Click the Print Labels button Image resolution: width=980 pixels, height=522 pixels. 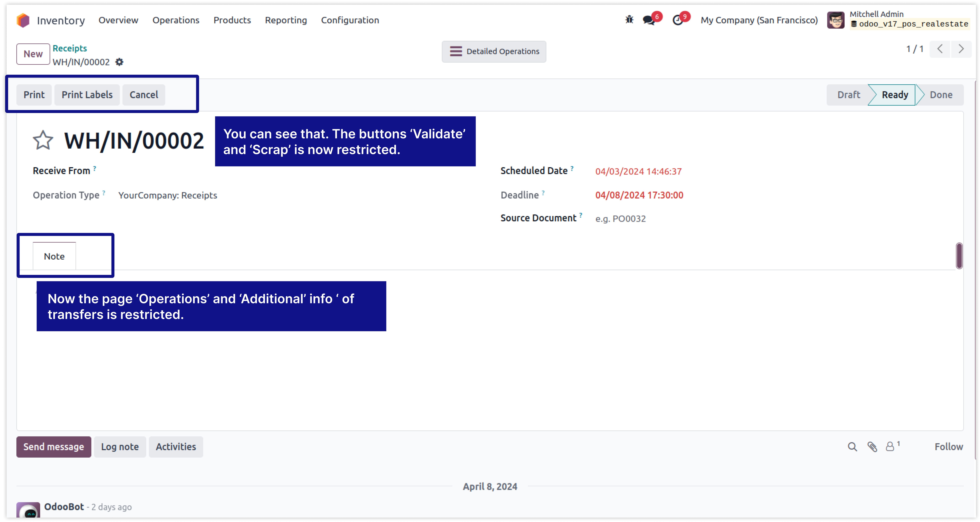point(87,95)
